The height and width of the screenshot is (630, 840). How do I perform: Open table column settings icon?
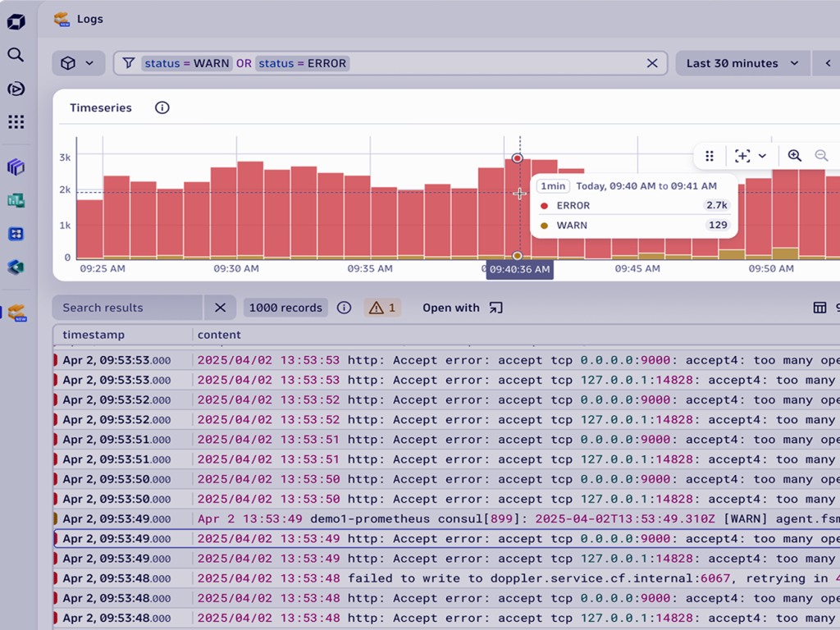point(819,308)
